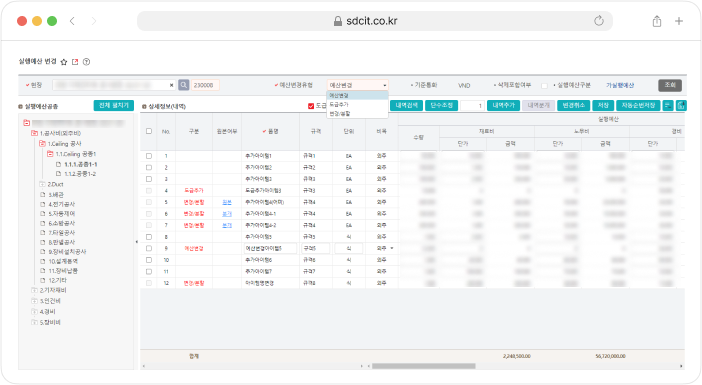This screenshot has width=702, height=385.
Task: Reload the page with the refresh icon
Action: tap(599, 21)
